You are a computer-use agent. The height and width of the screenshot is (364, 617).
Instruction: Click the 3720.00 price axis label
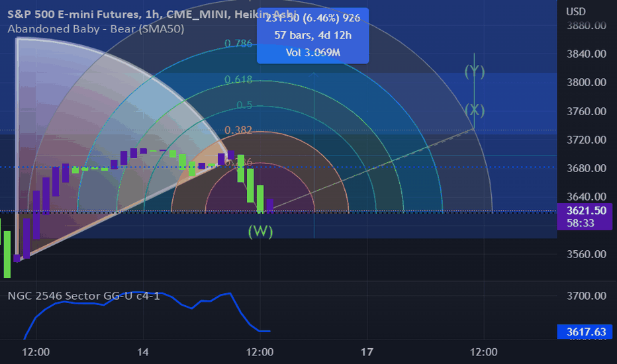tap(587, 139)
